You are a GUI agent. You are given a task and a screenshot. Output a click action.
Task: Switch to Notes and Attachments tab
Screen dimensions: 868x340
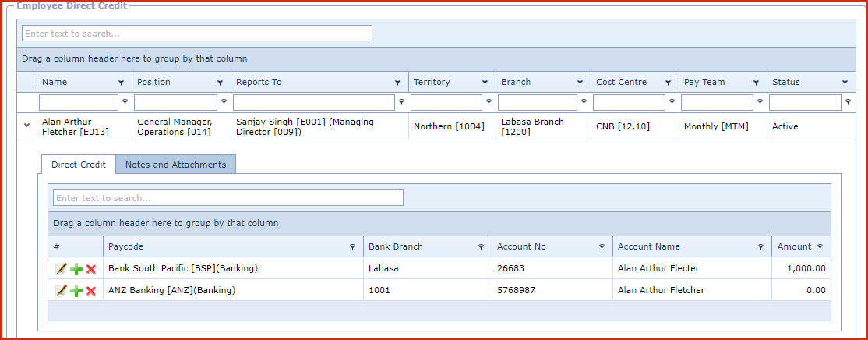point(175,165)
